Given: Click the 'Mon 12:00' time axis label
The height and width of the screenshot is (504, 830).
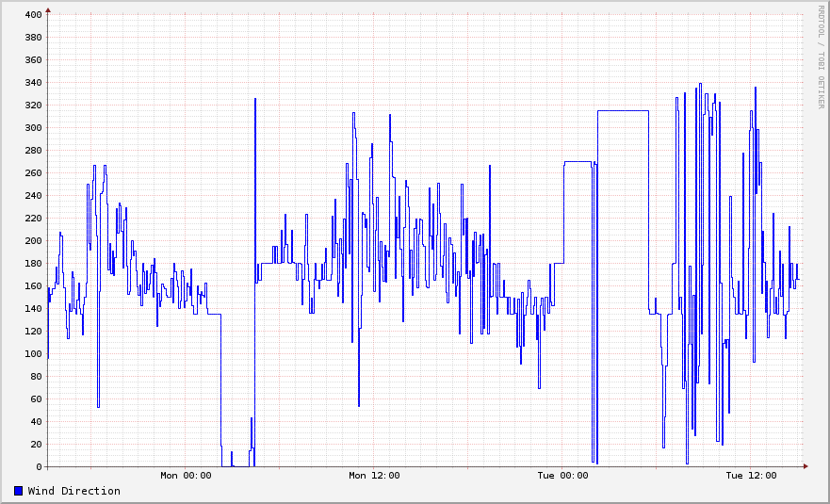Looking at the screenshot, I should pos(374,476).
